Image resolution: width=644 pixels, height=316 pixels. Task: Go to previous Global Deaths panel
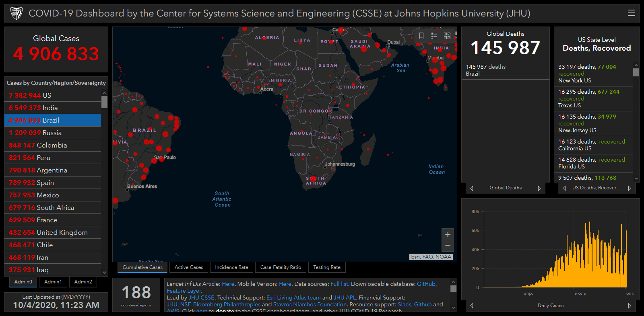tap(472, 188)
